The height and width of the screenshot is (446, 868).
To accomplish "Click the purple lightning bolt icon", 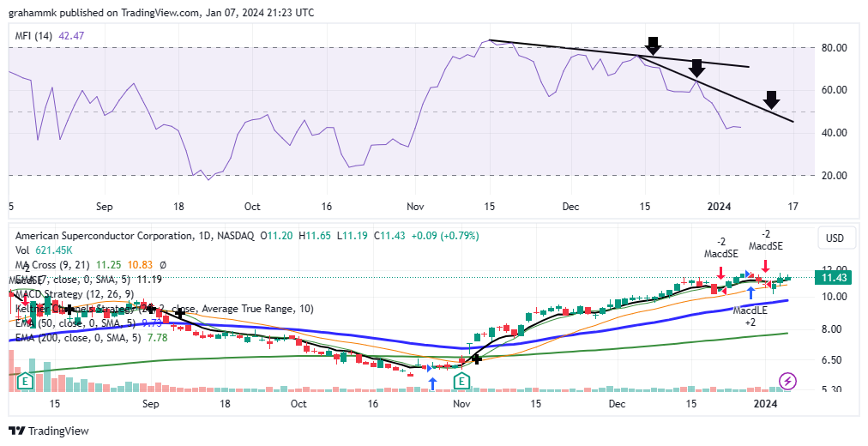I will pyautogui.click(x=787, y=382).
